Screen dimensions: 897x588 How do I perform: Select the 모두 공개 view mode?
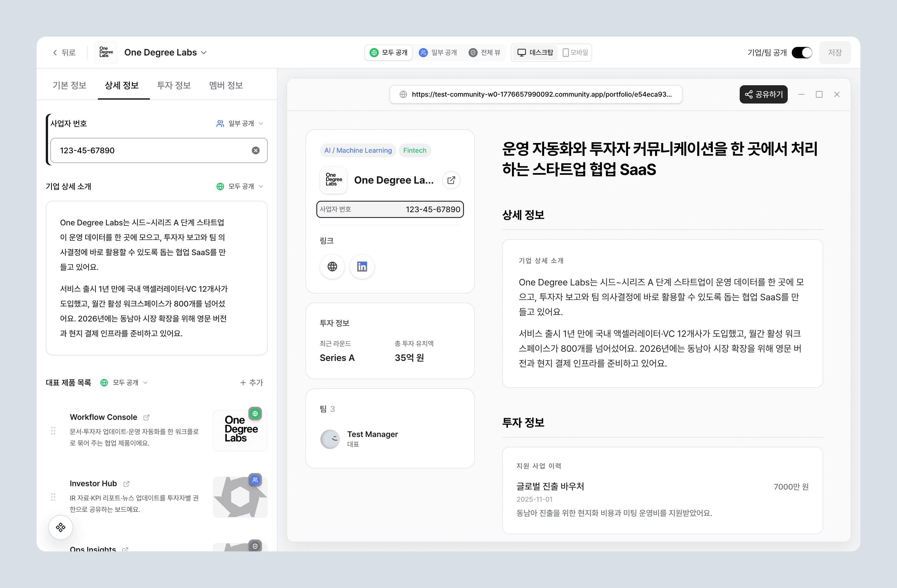pos(388,52)
